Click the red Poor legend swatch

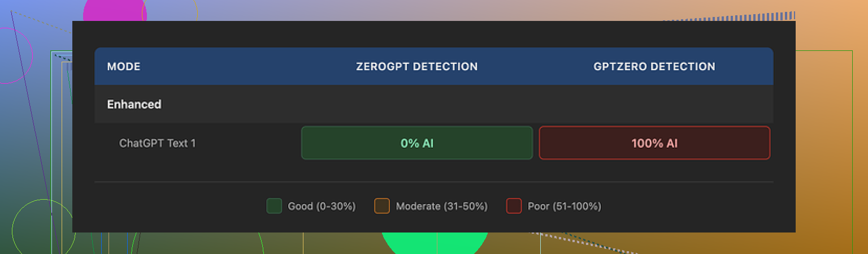[514, 206]
